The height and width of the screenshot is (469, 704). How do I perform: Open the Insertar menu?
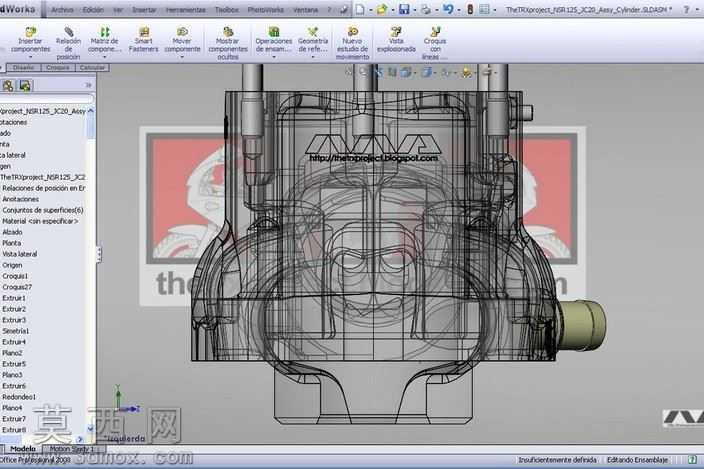tap(144, 9)
